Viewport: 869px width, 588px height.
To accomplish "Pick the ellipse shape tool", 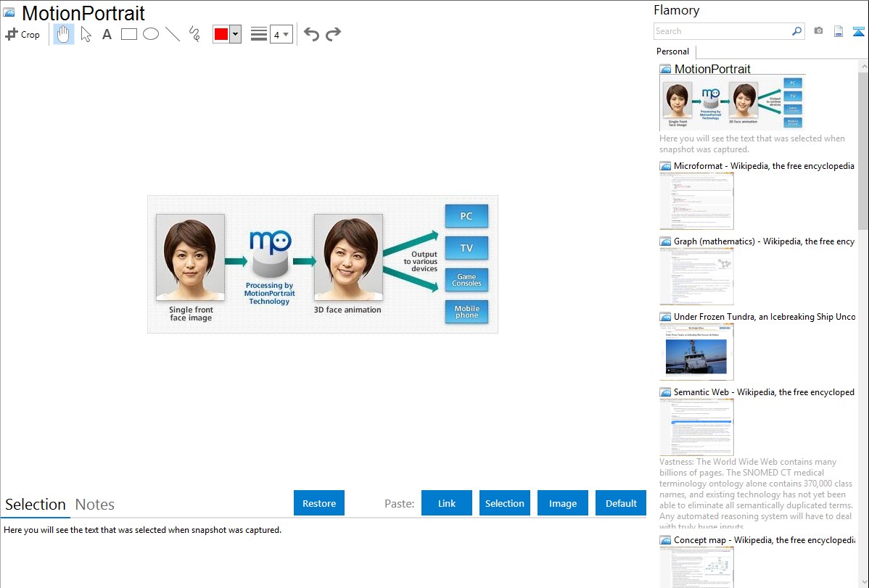I will pyautogui.click(x=151, y=34).
